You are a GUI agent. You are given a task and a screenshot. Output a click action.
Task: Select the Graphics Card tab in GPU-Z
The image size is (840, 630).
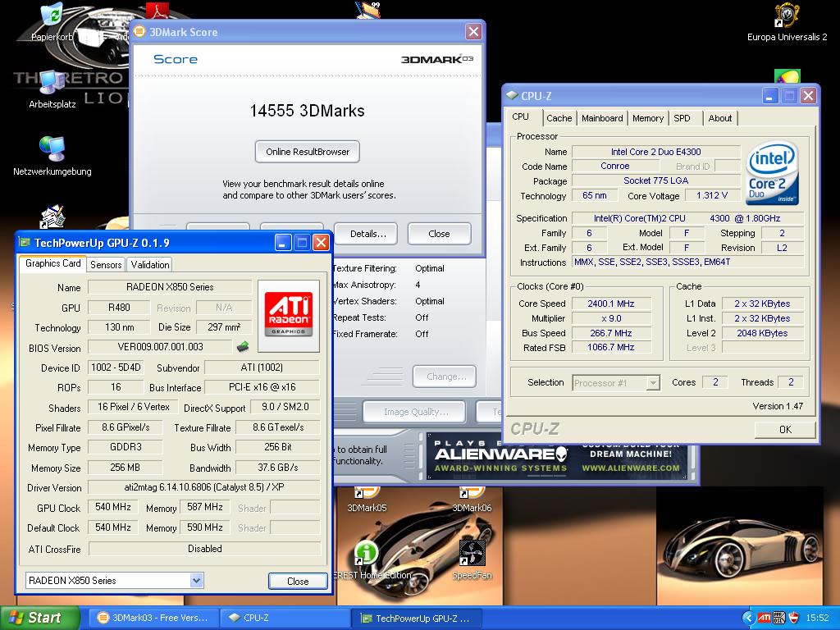[x=52, y=263]
